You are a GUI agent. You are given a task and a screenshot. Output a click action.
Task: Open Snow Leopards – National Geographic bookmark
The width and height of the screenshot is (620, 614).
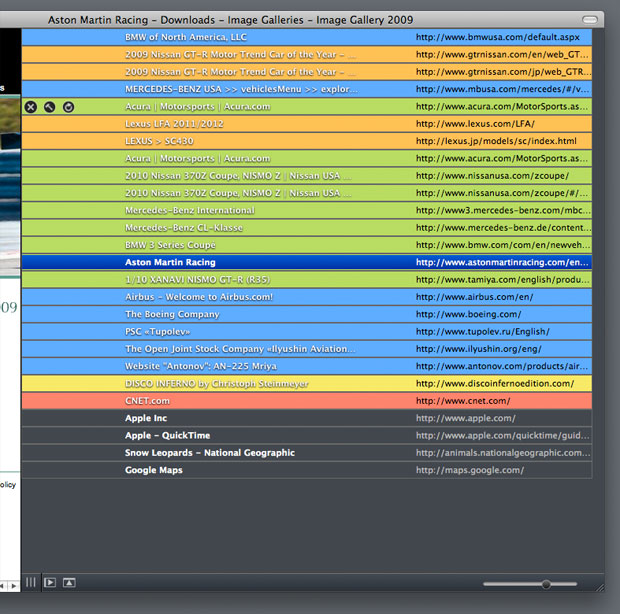point(209,453)
